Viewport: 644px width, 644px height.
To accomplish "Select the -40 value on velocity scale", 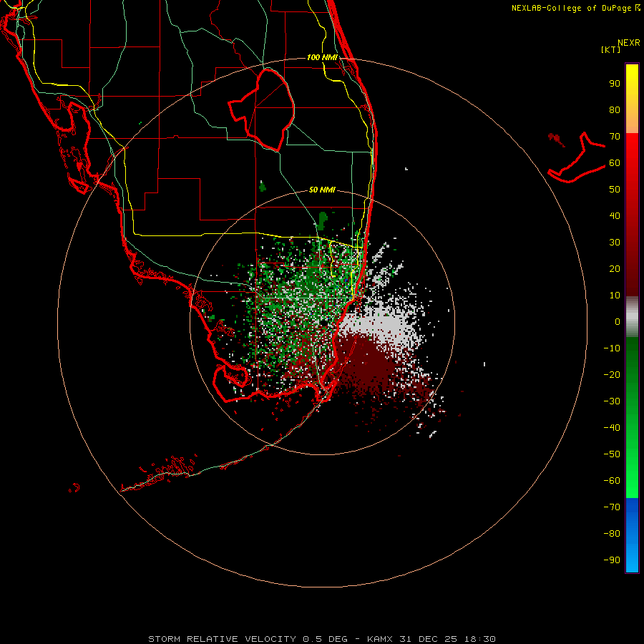I will (612, 428).
